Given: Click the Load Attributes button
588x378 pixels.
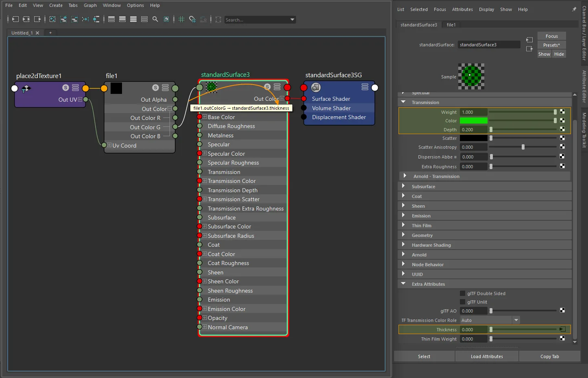Looking at the screenshot, I should (x=487, y=356).
